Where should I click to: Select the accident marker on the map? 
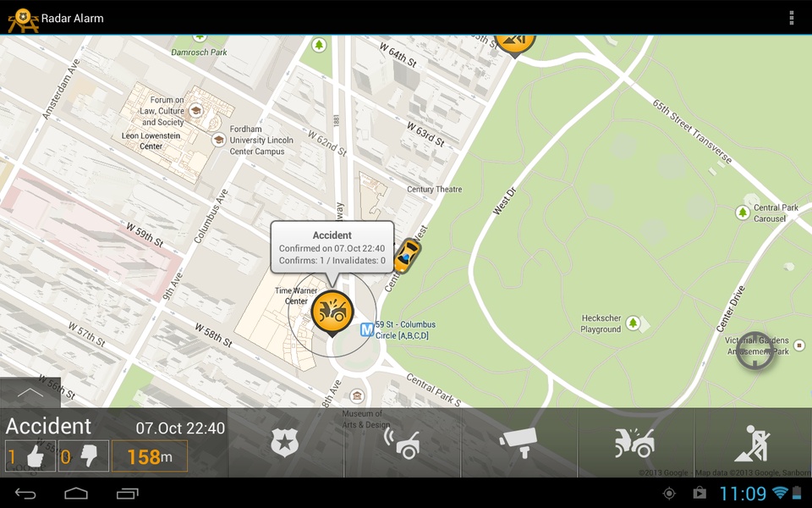332,312
